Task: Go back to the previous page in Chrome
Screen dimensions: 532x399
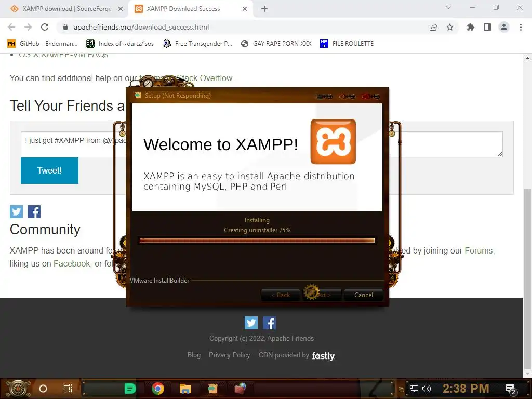Action: [x=11, y=27]
